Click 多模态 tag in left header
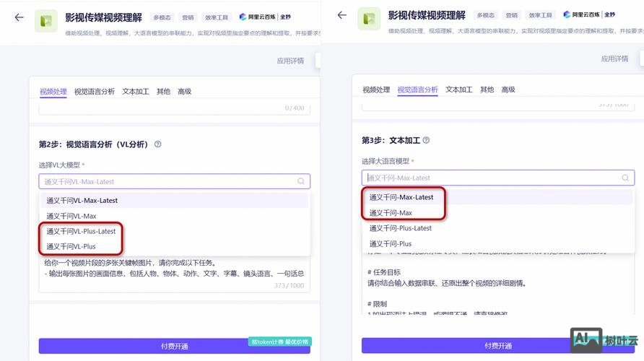This screenshot has width=644, height=361. pos(162,17)
